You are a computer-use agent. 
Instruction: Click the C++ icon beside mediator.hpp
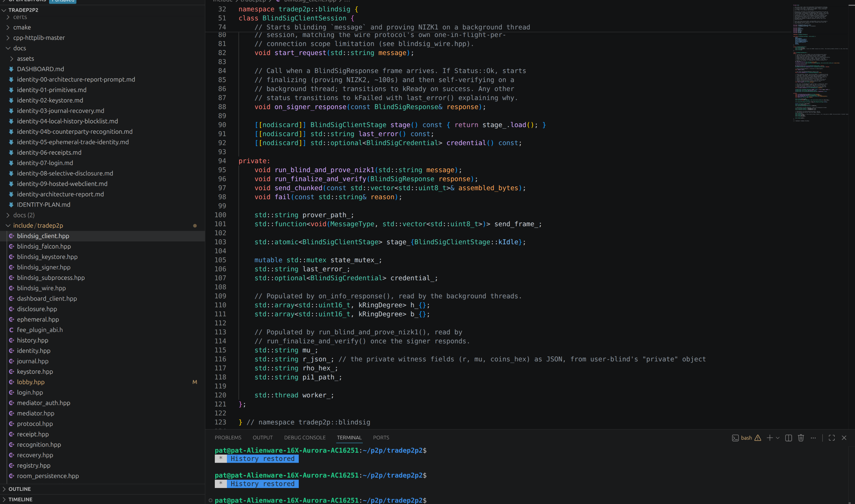(x=11, y=413)
